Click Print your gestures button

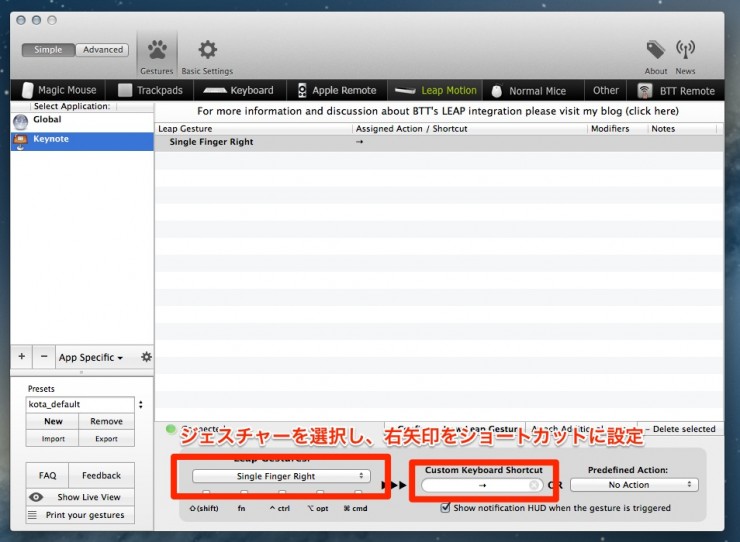pyautogui.click(x=80, y=515)
